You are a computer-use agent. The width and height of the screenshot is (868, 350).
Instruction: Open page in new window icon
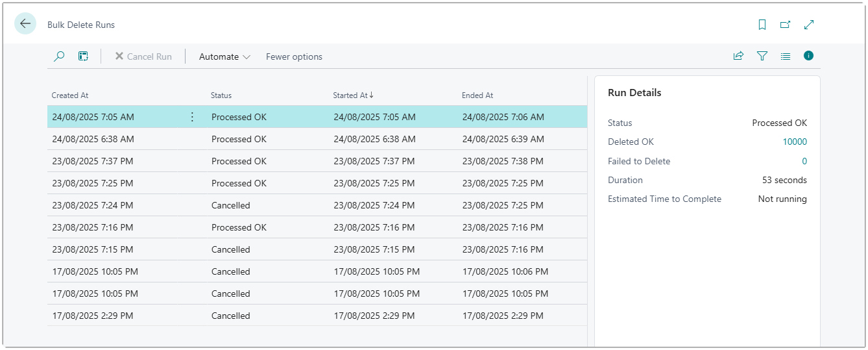[785, 25]
